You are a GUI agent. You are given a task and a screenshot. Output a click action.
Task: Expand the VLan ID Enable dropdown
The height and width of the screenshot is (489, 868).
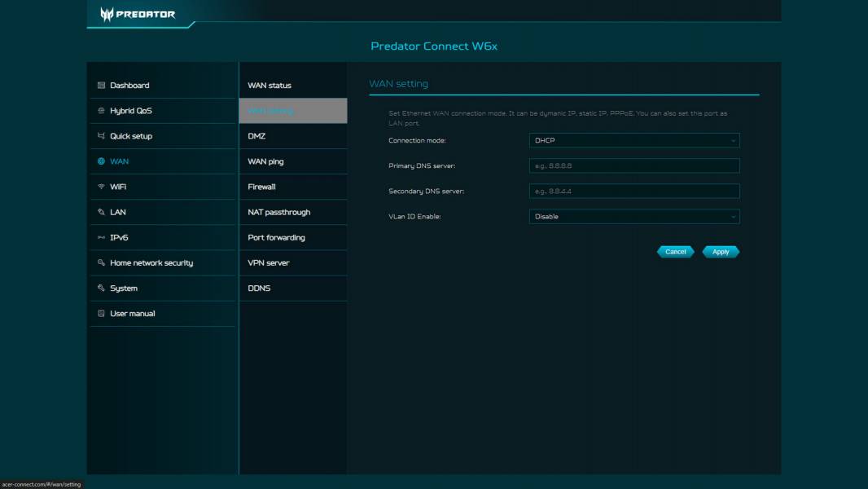633,217
